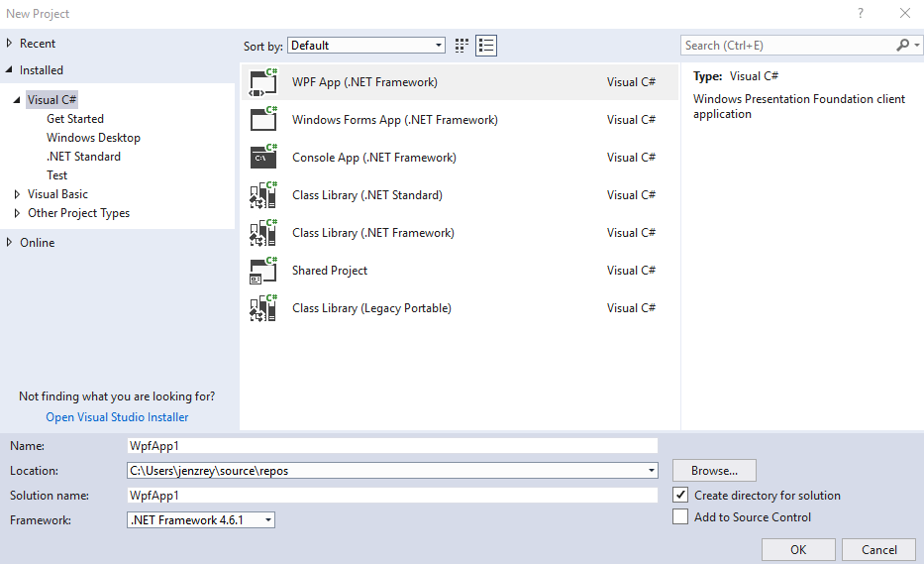
Task: Expand the Visual Basic node
Action: pyautogui.click(x=17, y=194)
